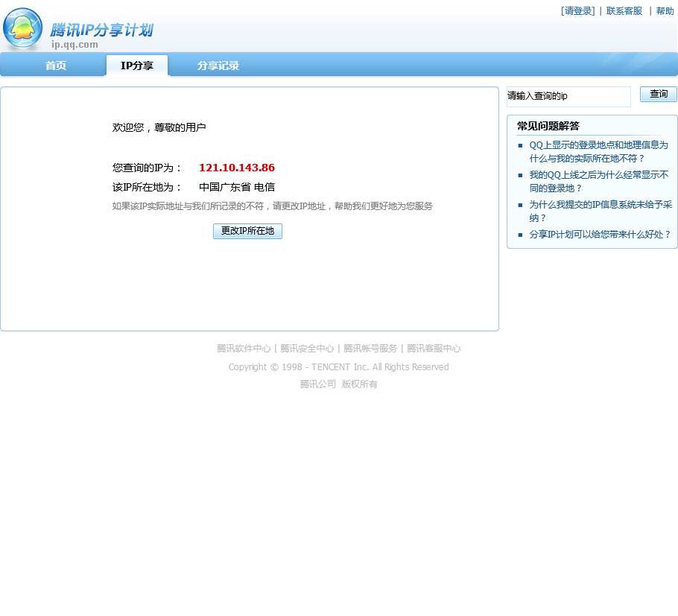Click the 更改IP所在地 button
The height and width of the screenshot is (616, 678).
[247, 231]
